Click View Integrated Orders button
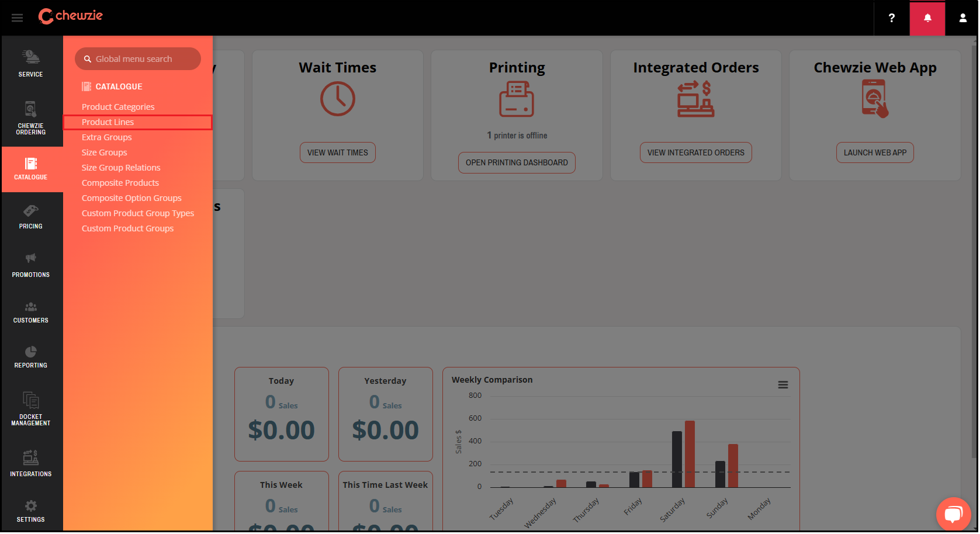This screenshot has height=534, width=980. 696,152
